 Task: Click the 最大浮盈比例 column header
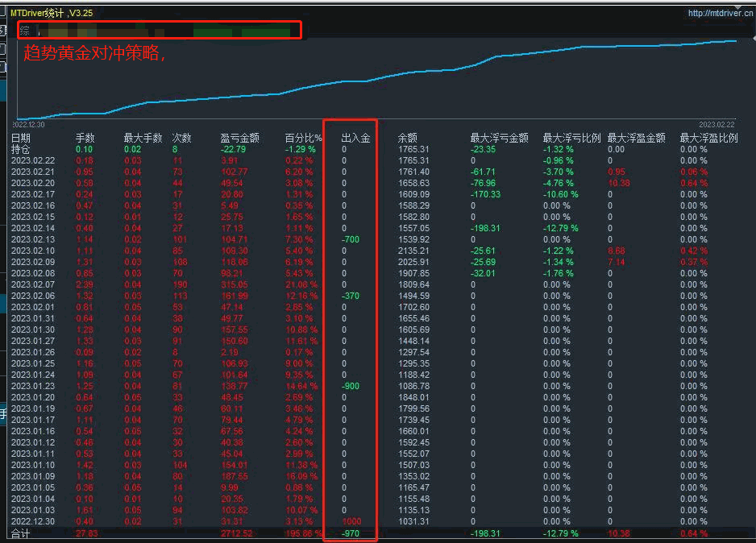pyautogui.click(x=708, y=138)
